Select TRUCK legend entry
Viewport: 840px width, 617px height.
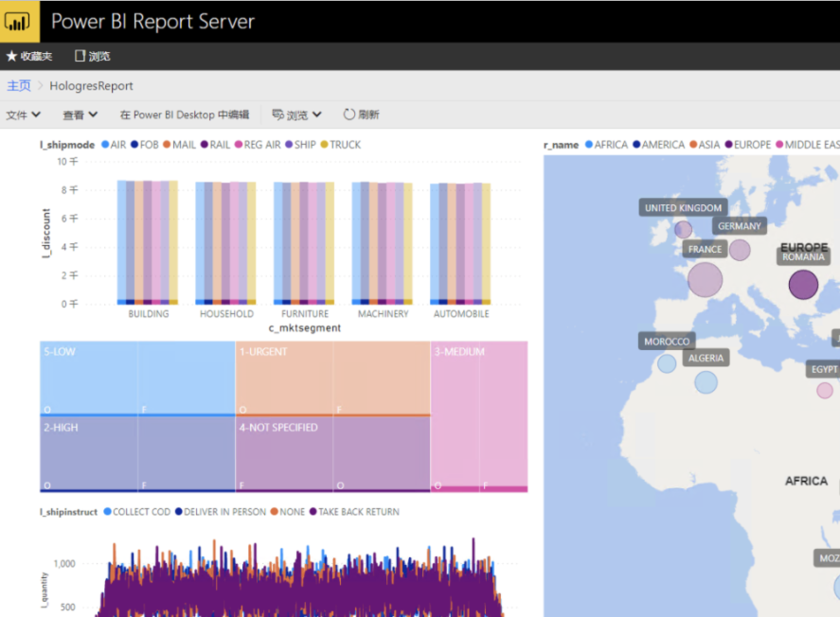[341, 145]
